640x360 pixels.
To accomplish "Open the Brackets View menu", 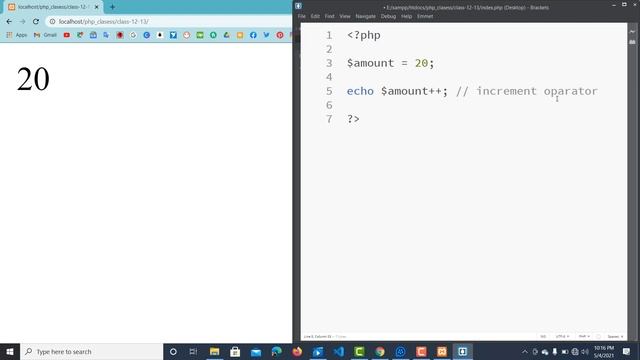I will 345,16.
